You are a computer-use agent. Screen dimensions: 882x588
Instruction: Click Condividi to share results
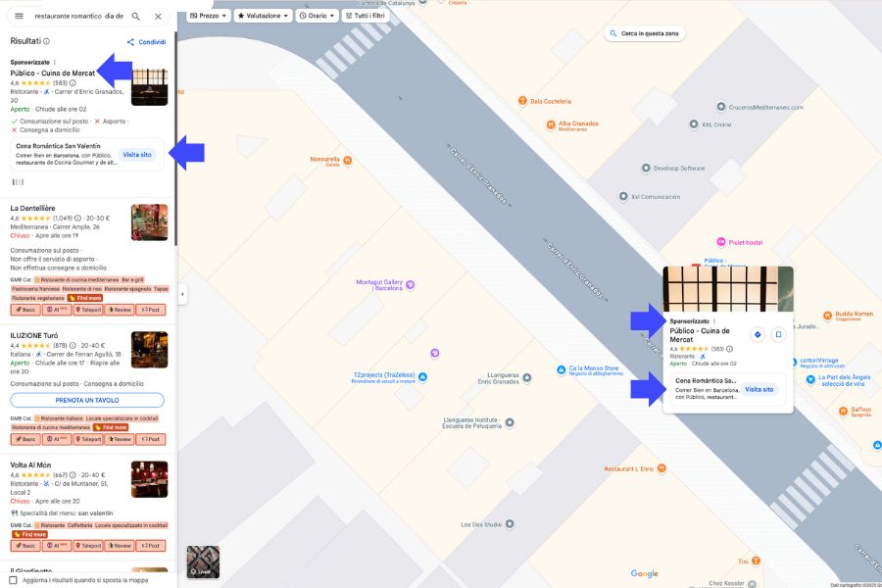(146, 42)
